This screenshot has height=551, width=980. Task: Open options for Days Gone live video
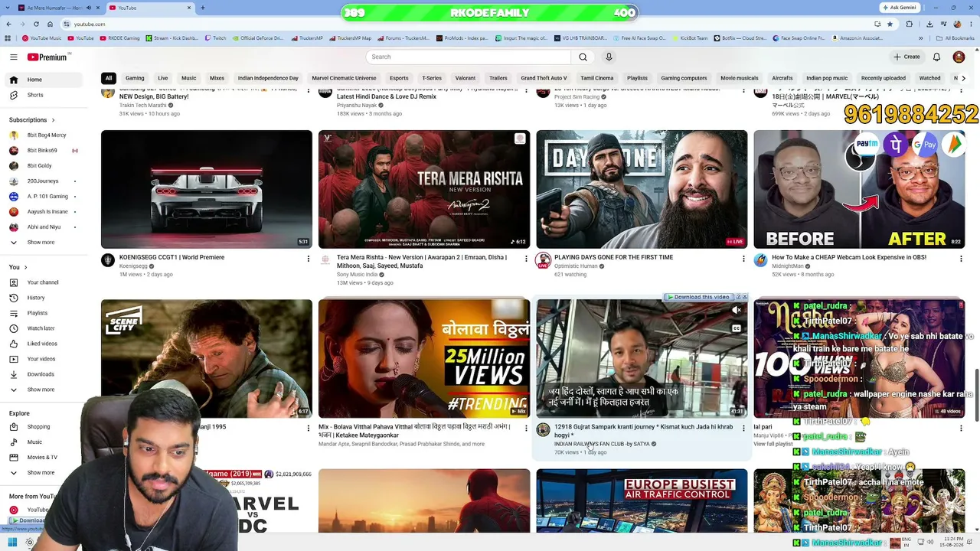[x=743, y=259]
